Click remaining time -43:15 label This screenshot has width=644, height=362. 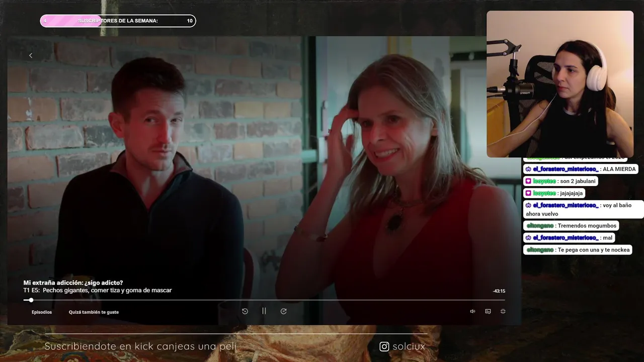[x=499, y=291]
